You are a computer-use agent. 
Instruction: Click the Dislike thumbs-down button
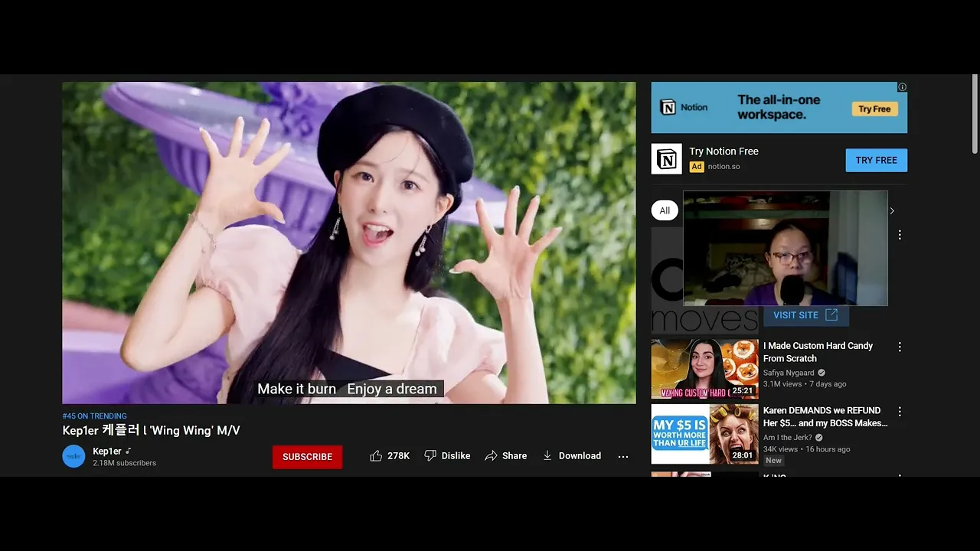(x=447, y=456)
